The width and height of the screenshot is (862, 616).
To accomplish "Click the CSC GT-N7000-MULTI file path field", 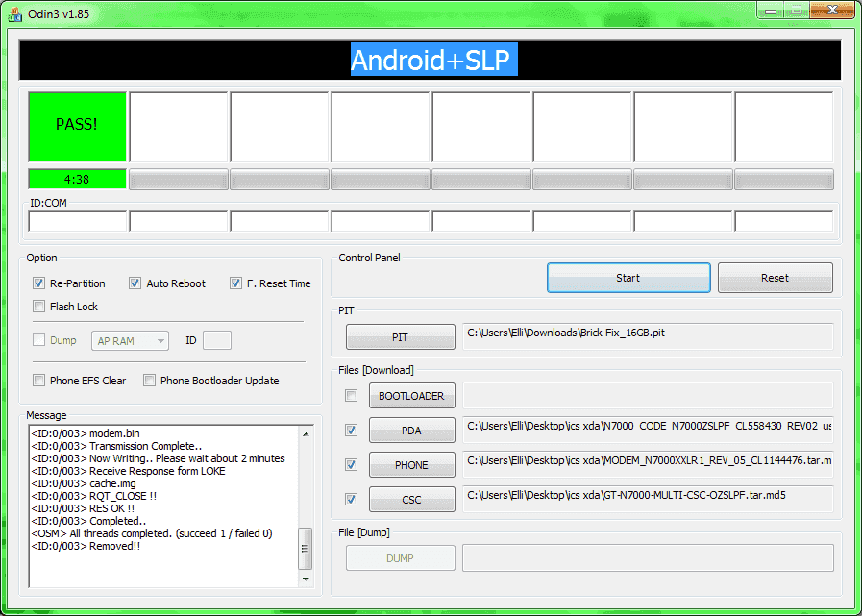I will pyautogui.click(x=648, y=499).
